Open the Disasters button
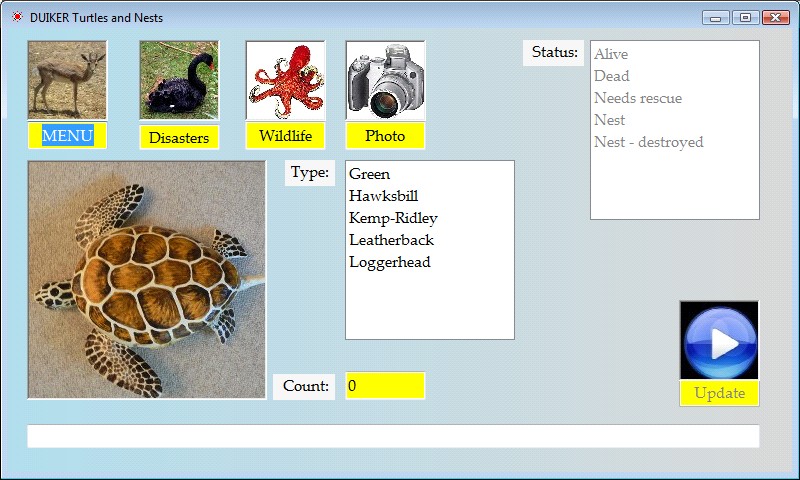Image resolution: width=800 pixels, height=480 pixels. click(x=179, y=137)
